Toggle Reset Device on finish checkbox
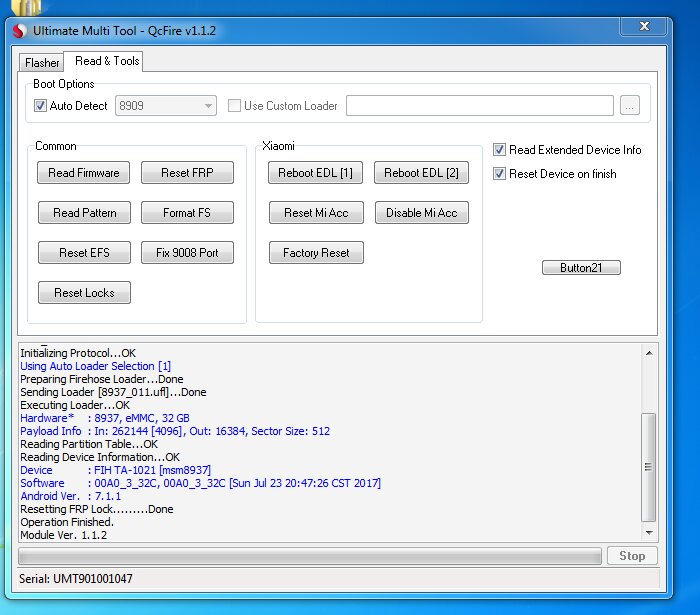Image resolution: width=700 pixels, height=615 pixels. click(499, 174)
